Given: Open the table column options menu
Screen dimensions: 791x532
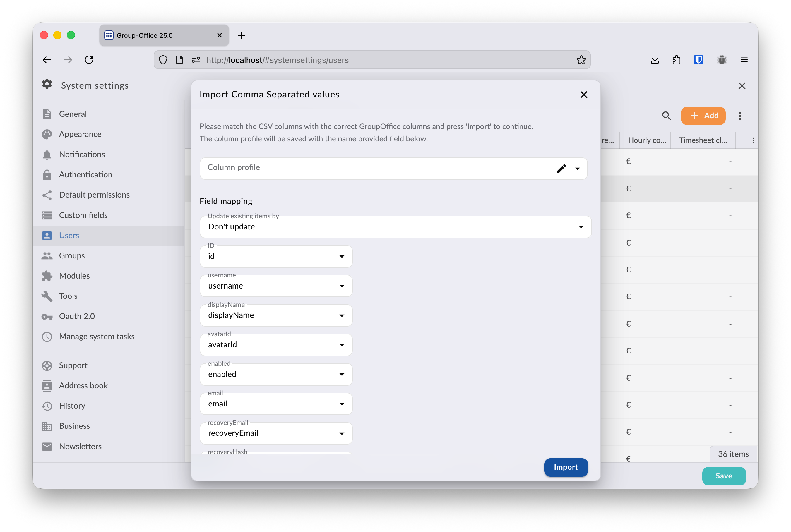Looking at the screenshot, I should [x=753, y=140].
